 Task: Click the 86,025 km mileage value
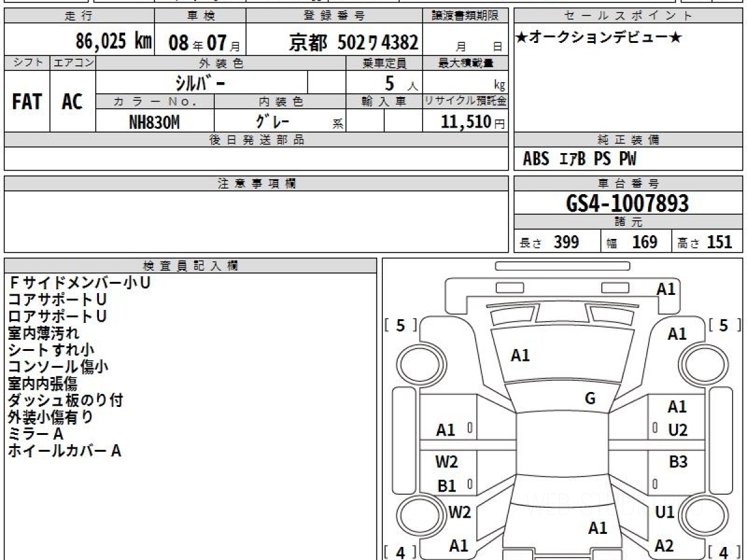[x=113, y=42]
